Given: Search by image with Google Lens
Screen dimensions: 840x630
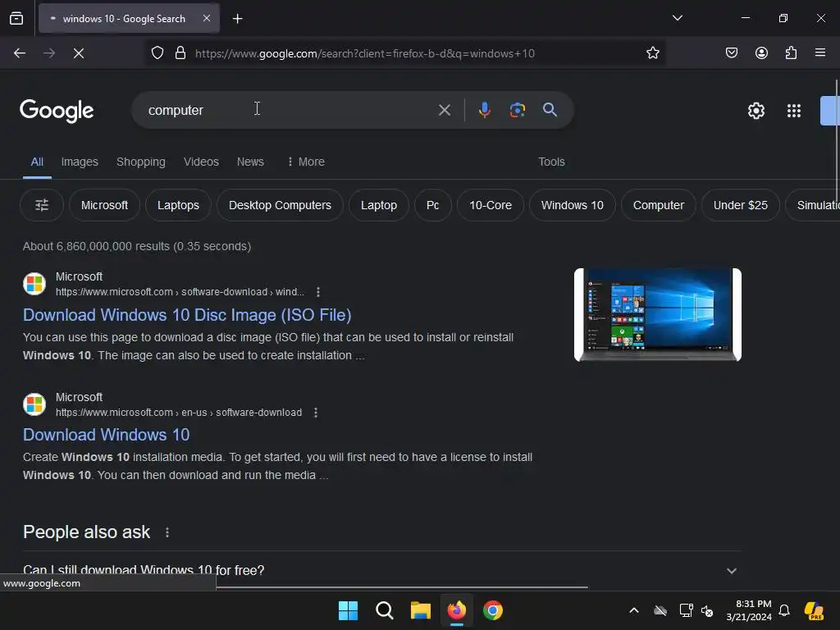Looking at the screenshot, I should pyautogui.click(x=517, y=110).
